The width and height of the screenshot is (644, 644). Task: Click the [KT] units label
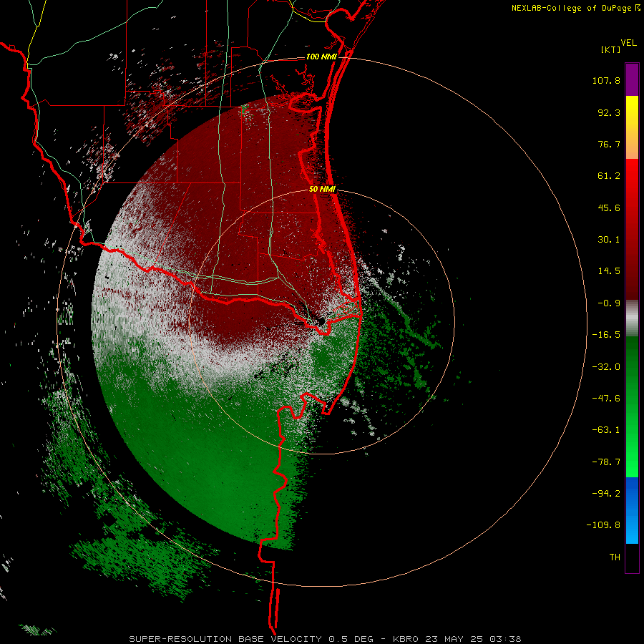click(611, 49)
